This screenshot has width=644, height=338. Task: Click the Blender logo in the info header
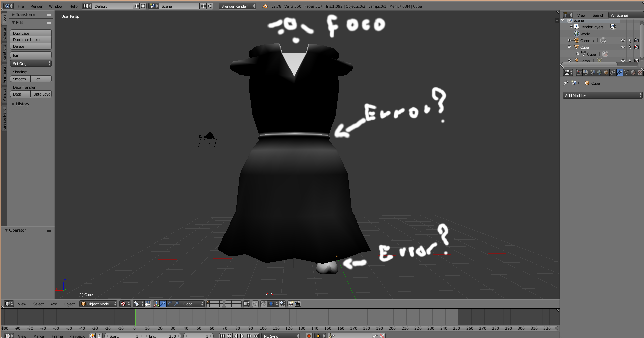[265, 6]
